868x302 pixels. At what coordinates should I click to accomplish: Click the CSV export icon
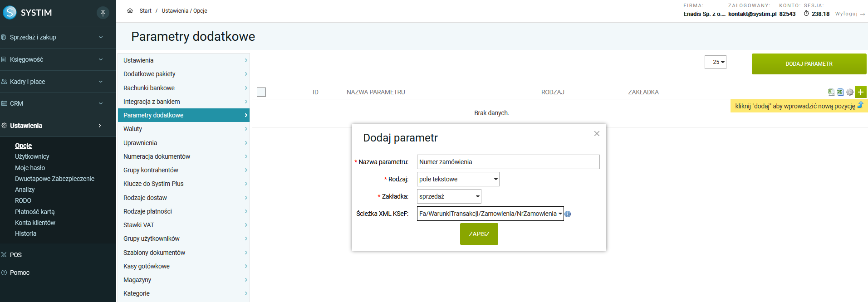click(x=831, y=92)
